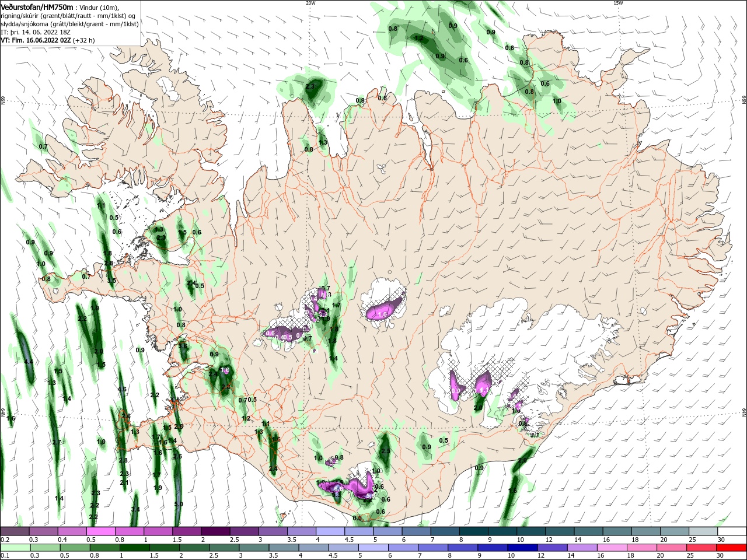Click the Veðurstofan/HM750m map title
The height and width of the screenshot is (560, 747).
(37, 7)
